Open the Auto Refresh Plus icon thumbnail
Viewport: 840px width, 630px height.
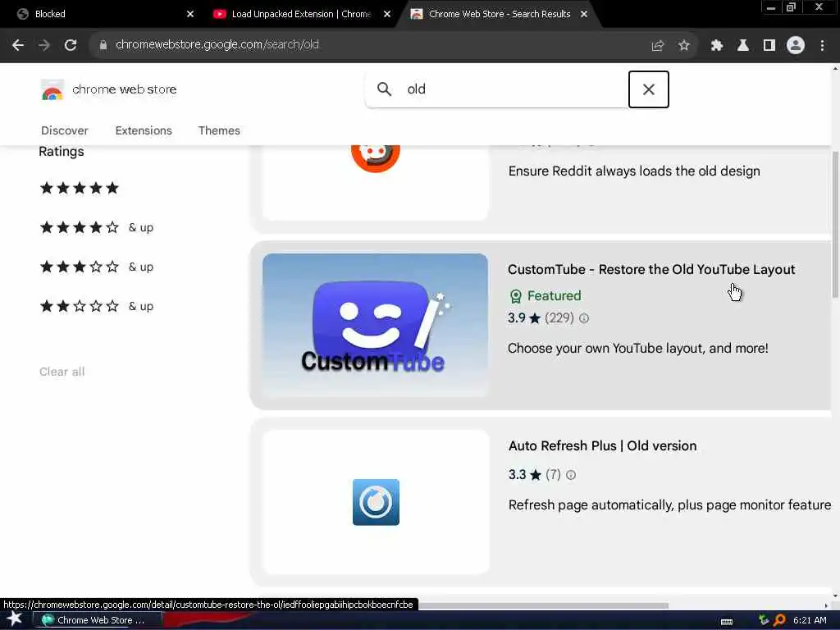376,503
